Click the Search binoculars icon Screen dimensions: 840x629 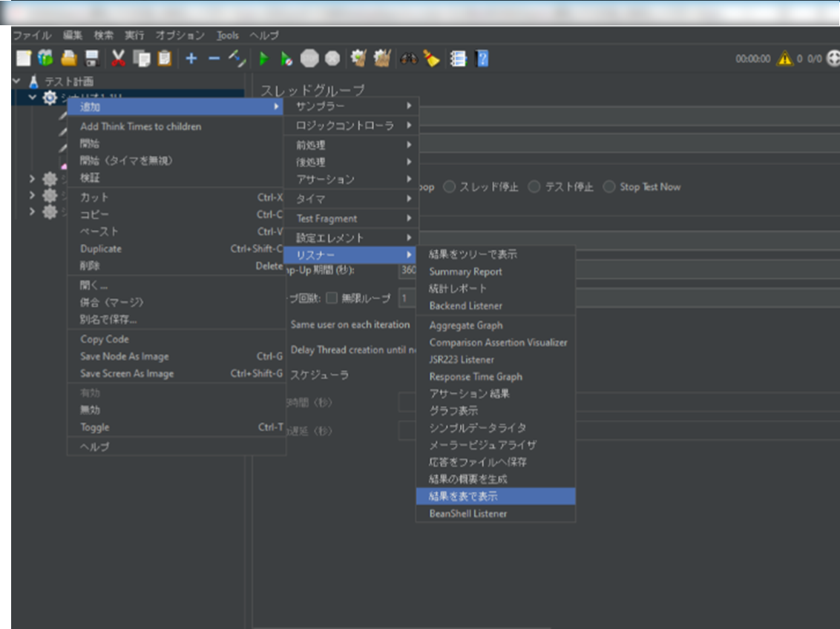[409, 59]
